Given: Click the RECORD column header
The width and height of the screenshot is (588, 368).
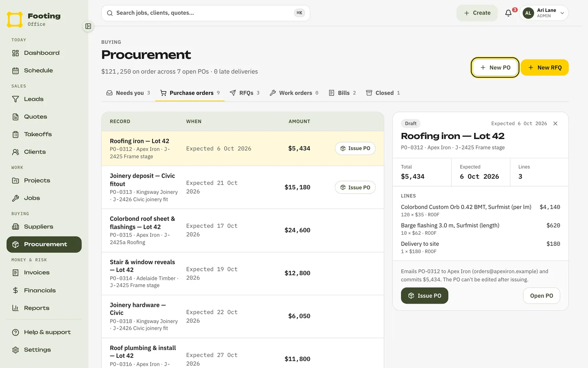Looking at the screenshot, I should coord(120,121).
